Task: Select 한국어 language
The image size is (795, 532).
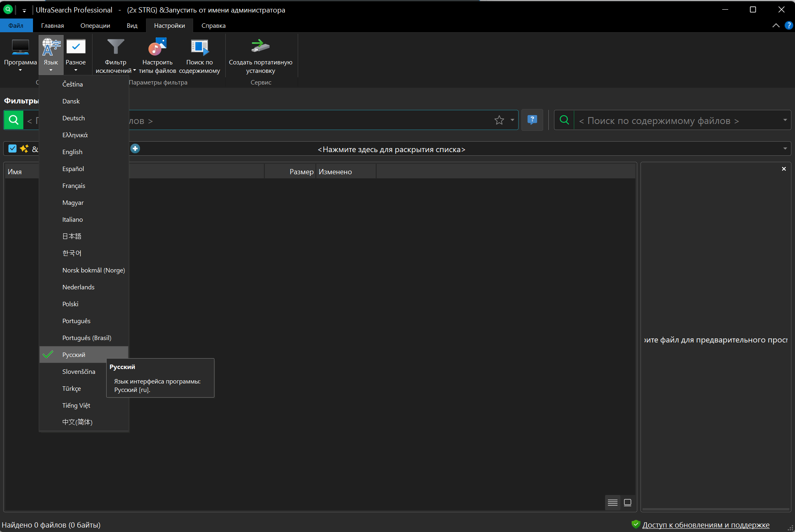Action: click(84, 253)
